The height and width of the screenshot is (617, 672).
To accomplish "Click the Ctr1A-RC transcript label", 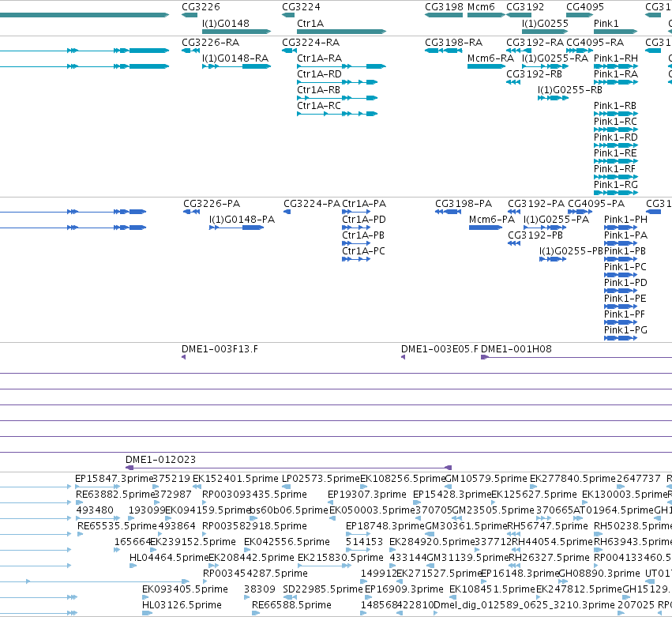I will pyautogui.click(x=319, y=106).
